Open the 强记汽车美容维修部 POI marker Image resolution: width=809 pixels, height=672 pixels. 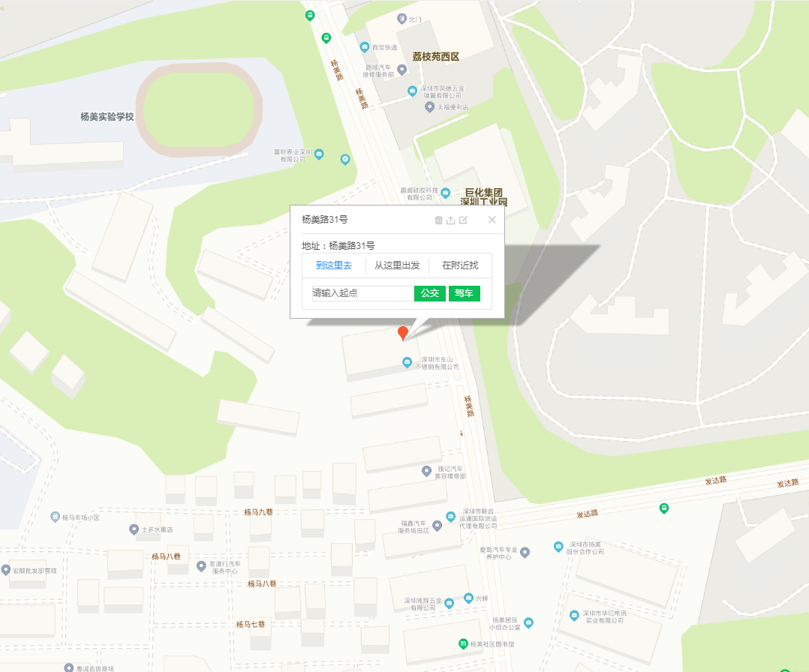tap(427, 471)
